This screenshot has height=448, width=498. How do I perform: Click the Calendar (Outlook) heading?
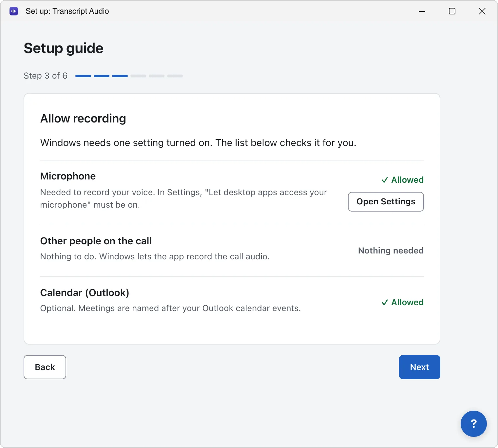click(x=85, y=293)
